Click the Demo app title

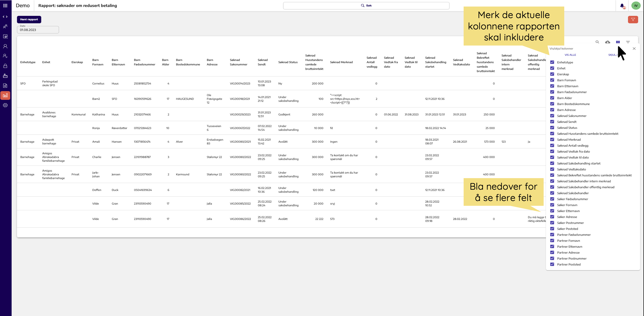click(23, 6)
